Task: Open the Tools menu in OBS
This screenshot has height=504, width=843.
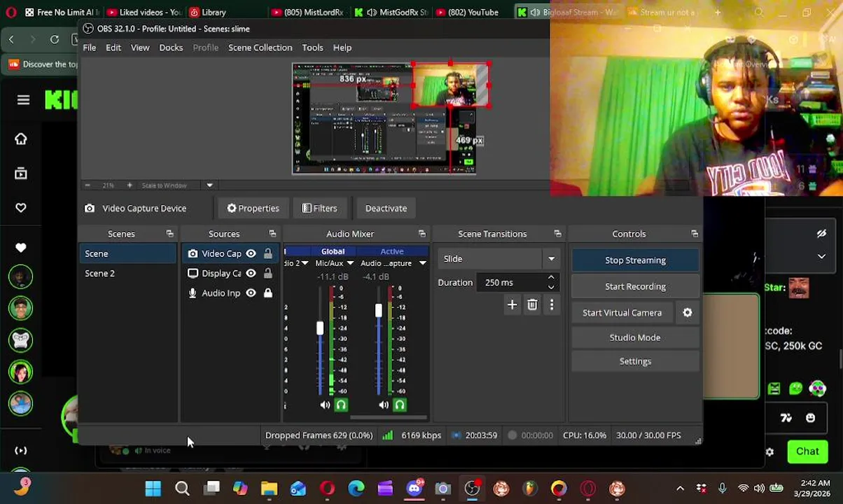Action: (312, 48)
